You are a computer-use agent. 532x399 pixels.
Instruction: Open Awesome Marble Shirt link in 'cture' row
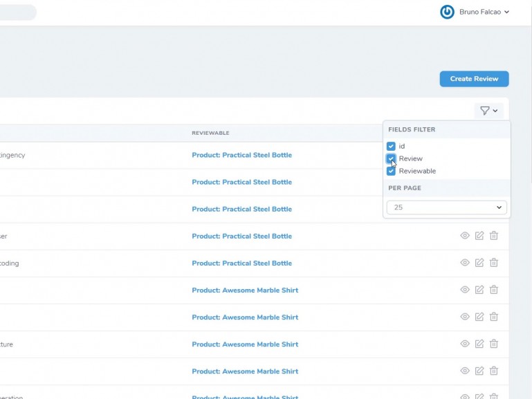245,344
